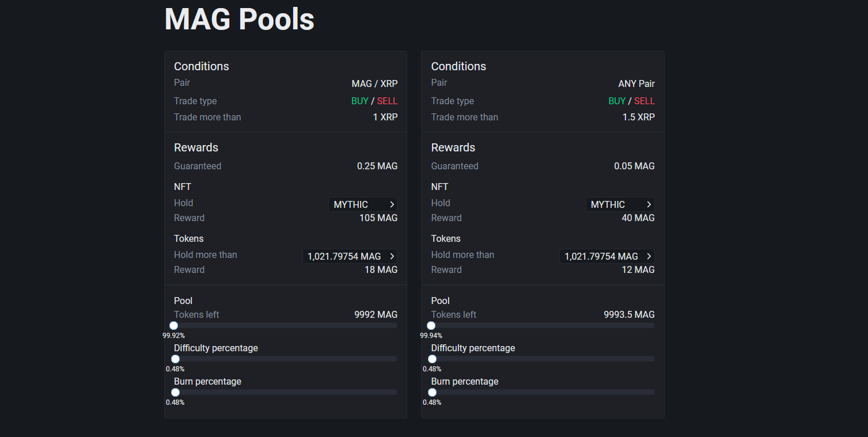Click Difficulty percentage slider handle in ANY Pair pool
The width and height of the screenshot is (868, 437).
pyautogui.click(x=432, y=359)
